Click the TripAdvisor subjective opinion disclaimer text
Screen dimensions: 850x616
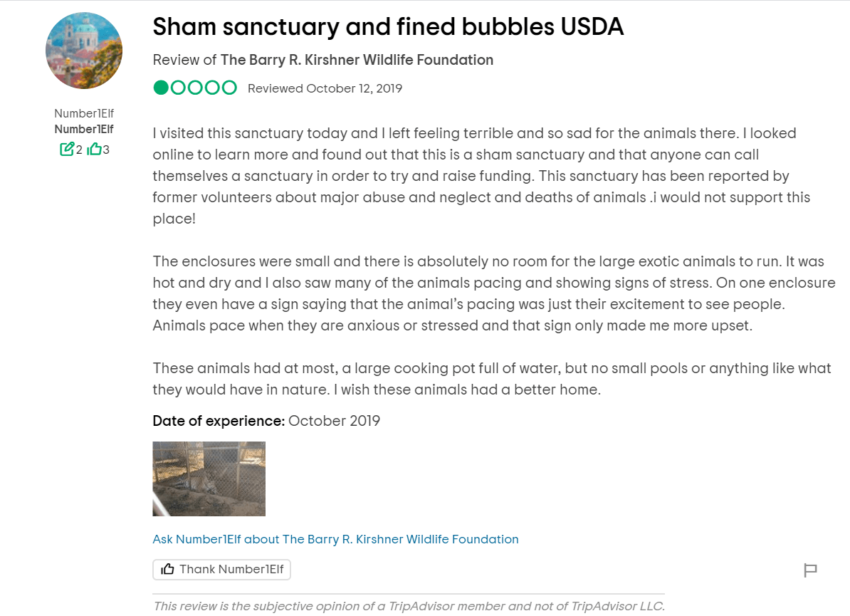click(409, 606)
